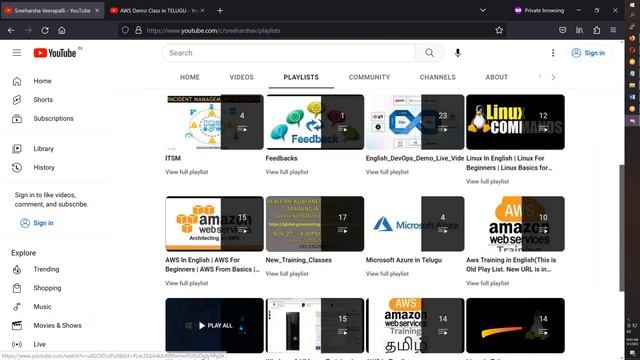Open Shopping under Explore
Image resolution: width=640 pixels, height=360 pixels.
point(47,288)
